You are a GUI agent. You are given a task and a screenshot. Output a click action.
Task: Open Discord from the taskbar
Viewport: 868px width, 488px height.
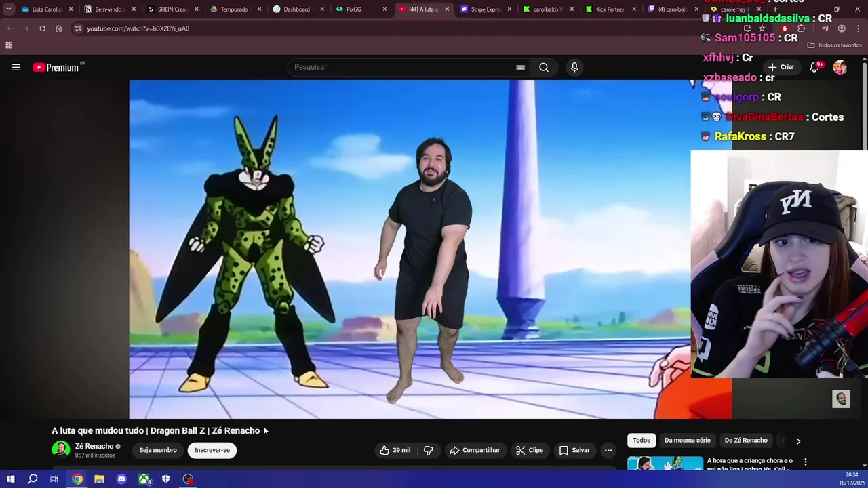(121, 479)
